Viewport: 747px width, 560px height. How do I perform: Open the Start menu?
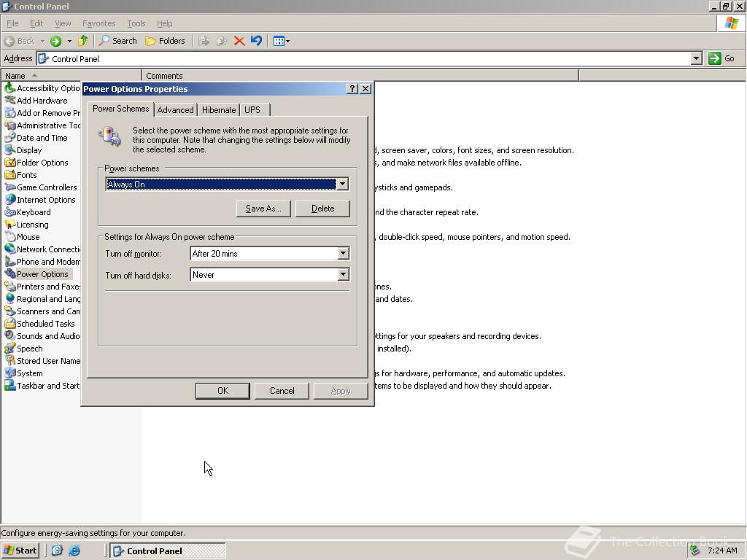pyautogui.click(x=20, y=551)
